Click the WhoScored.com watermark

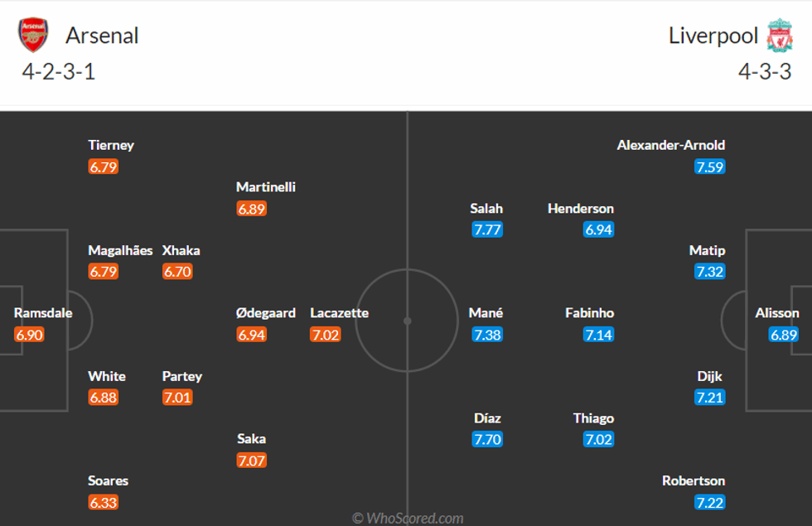[408, 519]
